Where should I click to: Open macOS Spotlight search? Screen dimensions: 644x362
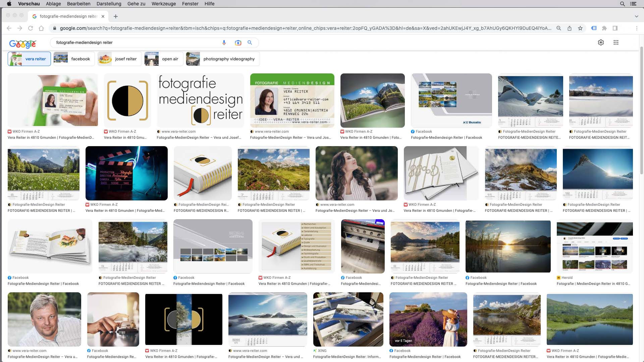tap(622, 4)
